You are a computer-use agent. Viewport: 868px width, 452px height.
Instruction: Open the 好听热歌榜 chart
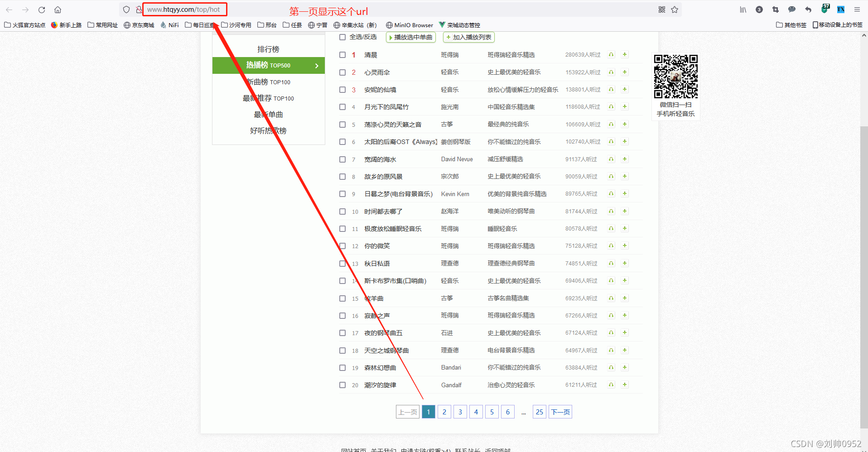click(269, 131)
